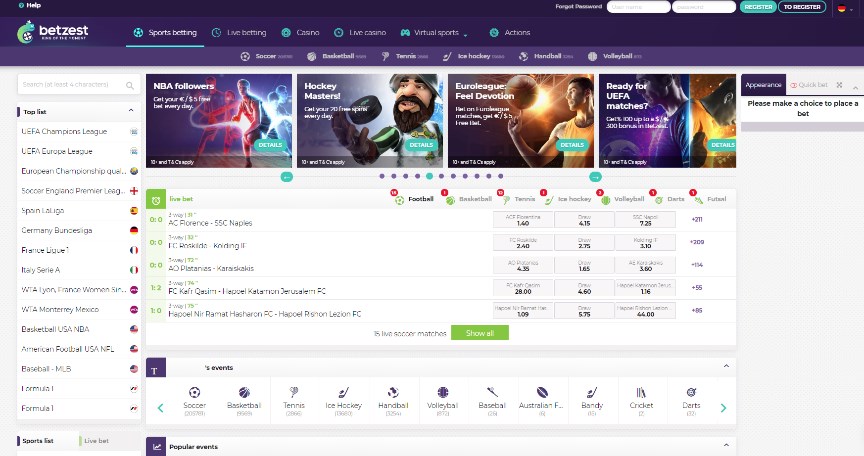The width and height of the screenshot is (864, 456).
Task: Open the Actions tab
Action: click(x=510, y=32)
